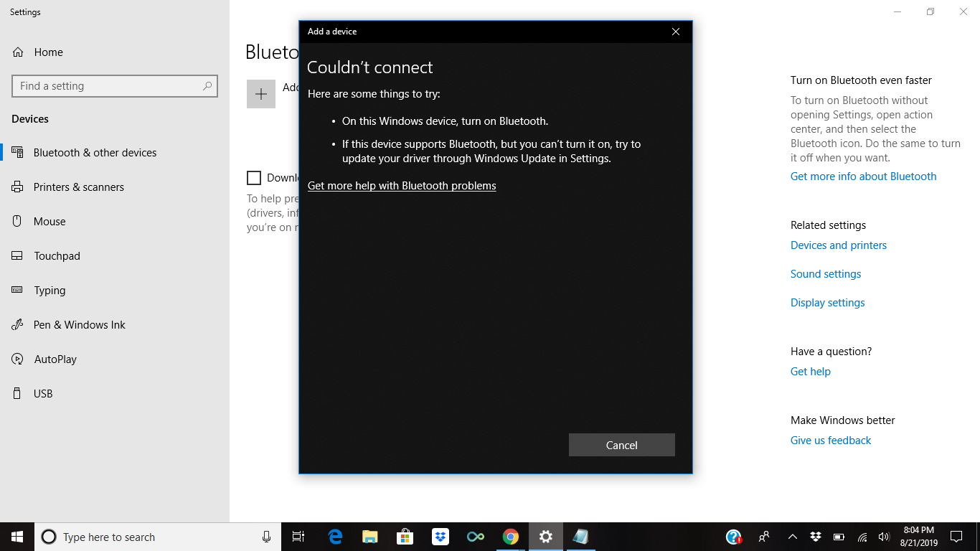
Task: Click the 'Related settings' heading
Action: tap(828, 225)
